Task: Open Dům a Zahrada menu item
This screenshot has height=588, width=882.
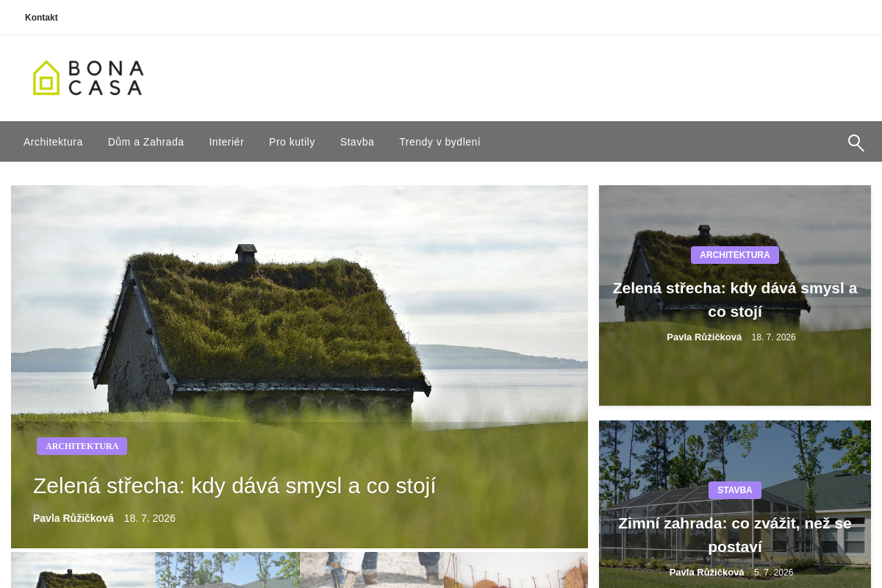Action: click(x=146, y=142)
